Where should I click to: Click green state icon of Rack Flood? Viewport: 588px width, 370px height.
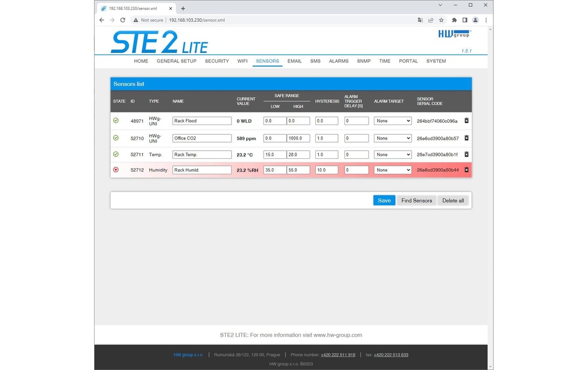pos(116,120)
